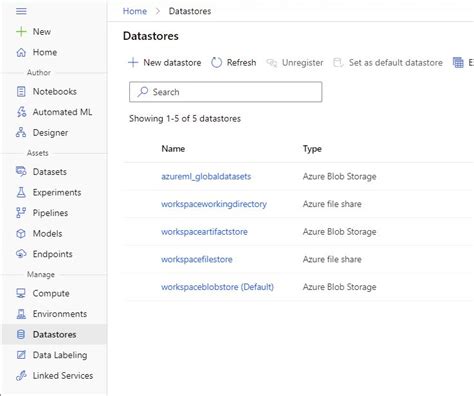
Task: Click the green plus New icon
Action: coord(21,32)
